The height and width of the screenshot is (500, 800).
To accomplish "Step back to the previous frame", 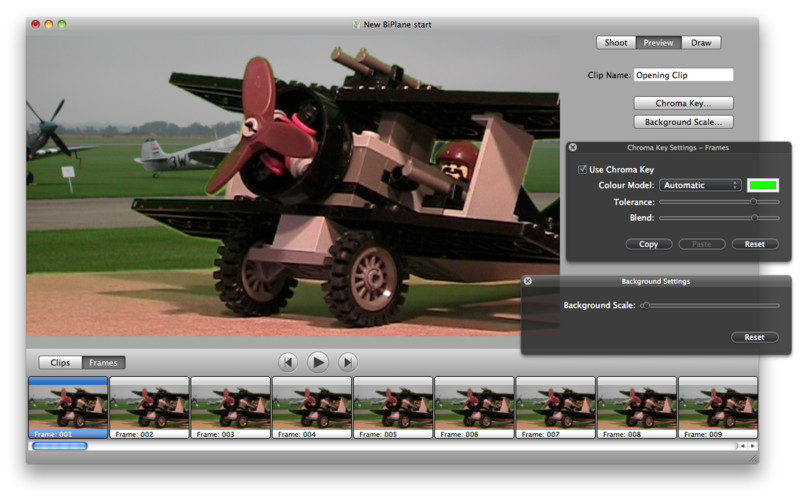I will click(288, 362).
